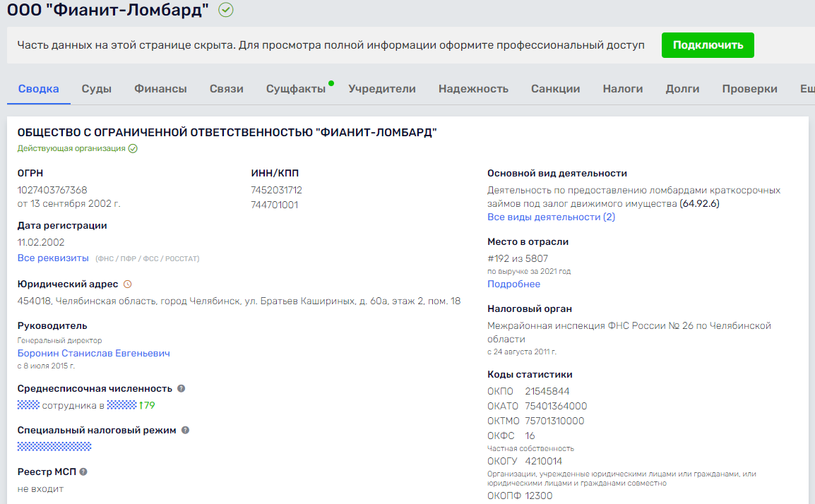Click the checkmark icon next to Действующая организация
The width and height of the screenshot is (815, 504).
point(133,149)
